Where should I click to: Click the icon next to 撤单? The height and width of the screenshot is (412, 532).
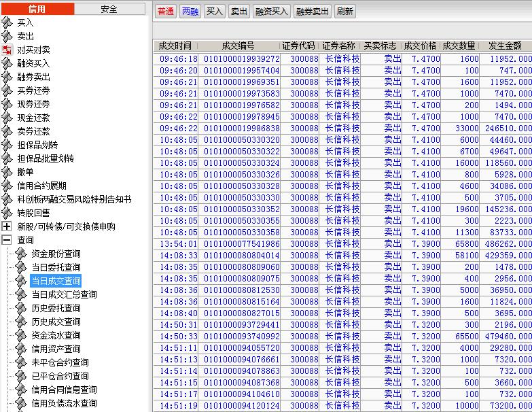(7, 172)
